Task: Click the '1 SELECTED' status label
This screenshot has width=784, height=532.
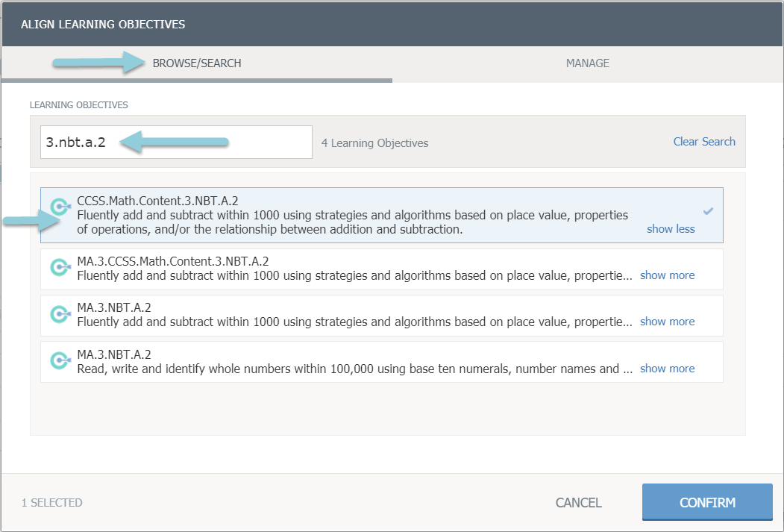Action: click(x=52, y=503)
